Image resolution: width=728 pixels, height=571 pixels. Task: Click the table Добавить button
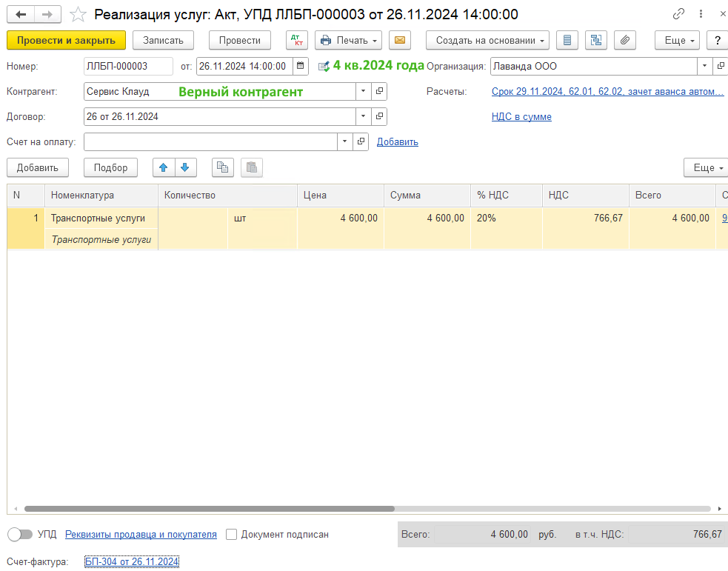coord(38,167)
